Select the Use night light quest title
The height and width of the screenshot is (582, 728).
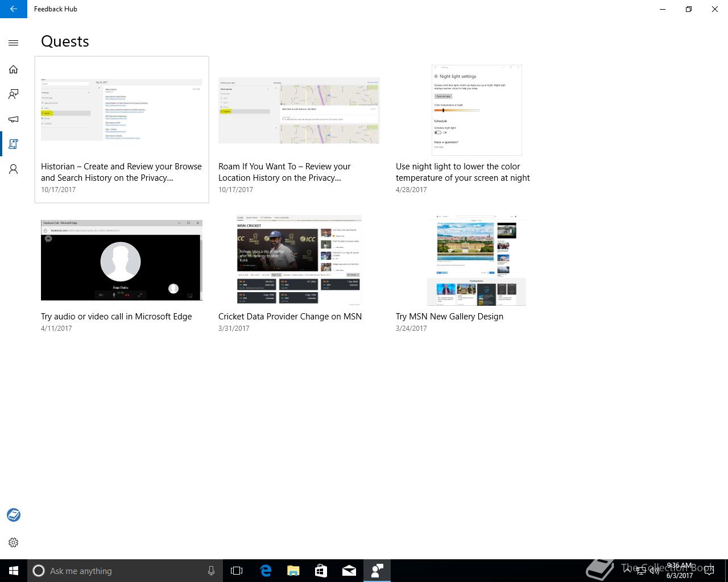[x=463, y=172]
